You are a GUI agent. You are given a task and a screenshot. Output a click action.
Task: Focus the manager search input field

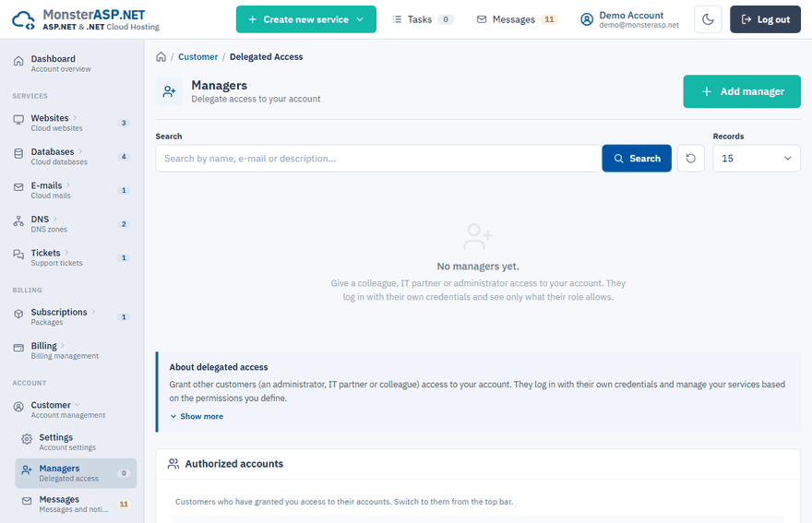pos(378,159)
